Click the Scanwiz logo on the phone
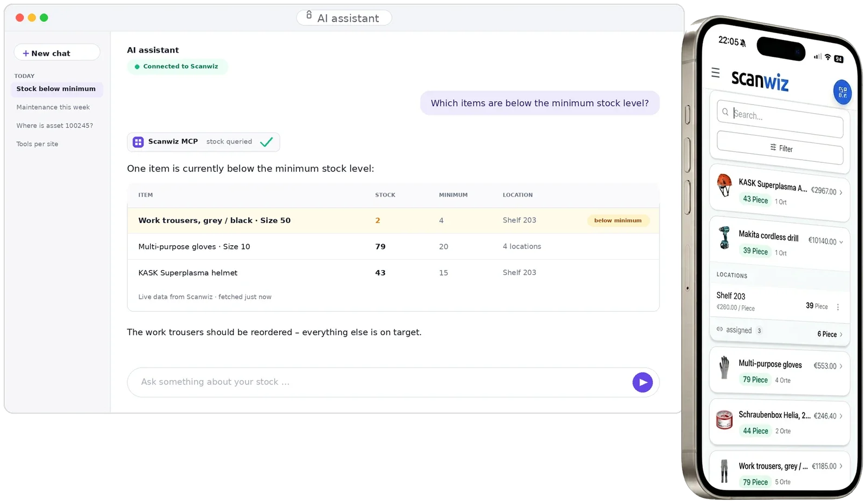This screenshot has width=867, height=504. [760, 80]
